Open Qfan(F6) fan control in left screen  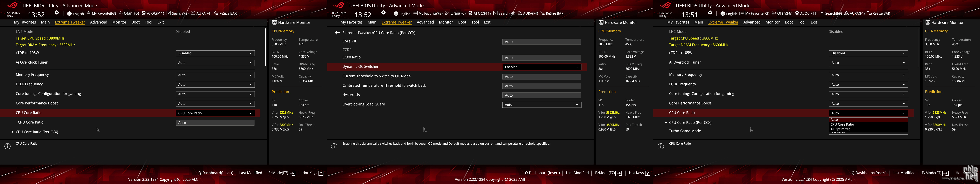(129, 13)
